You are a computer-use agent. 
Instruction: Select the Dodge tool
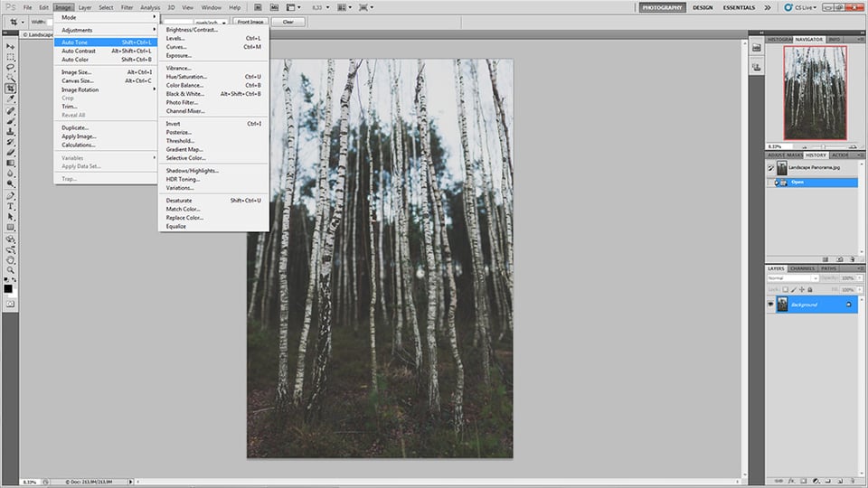tap(10, 183)
